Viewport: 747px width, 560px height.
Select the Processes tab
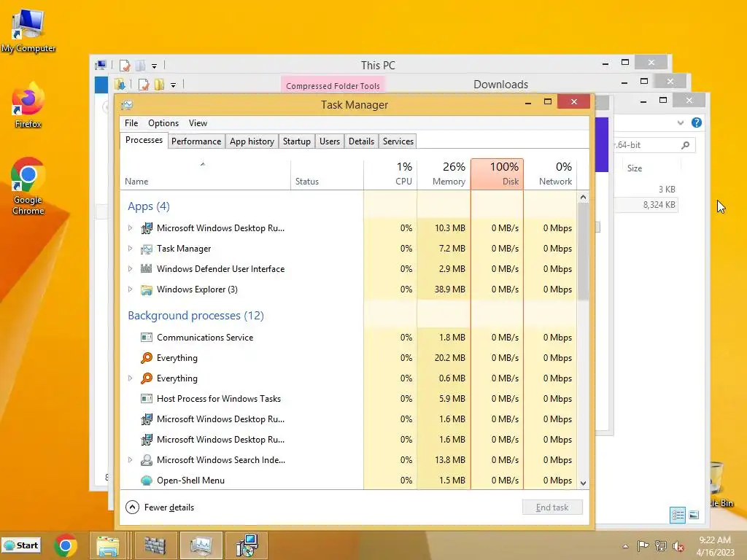[x=144, y=140]
